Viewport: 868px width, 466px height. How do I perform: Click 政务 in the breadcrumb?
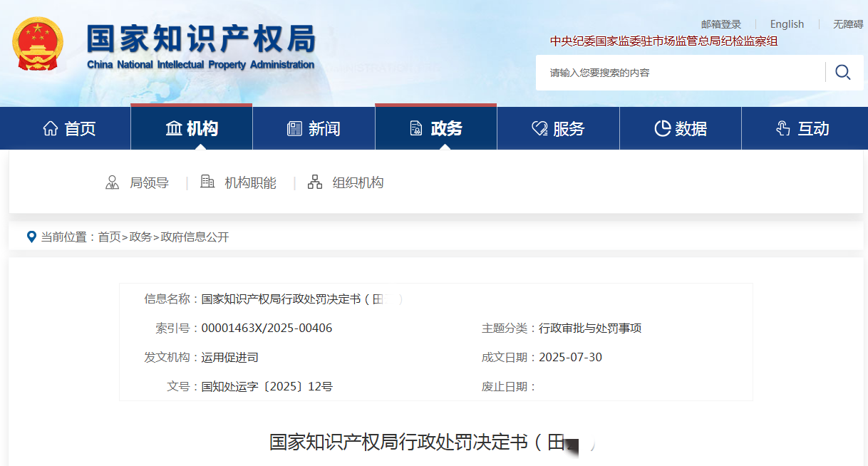point(140,237)
